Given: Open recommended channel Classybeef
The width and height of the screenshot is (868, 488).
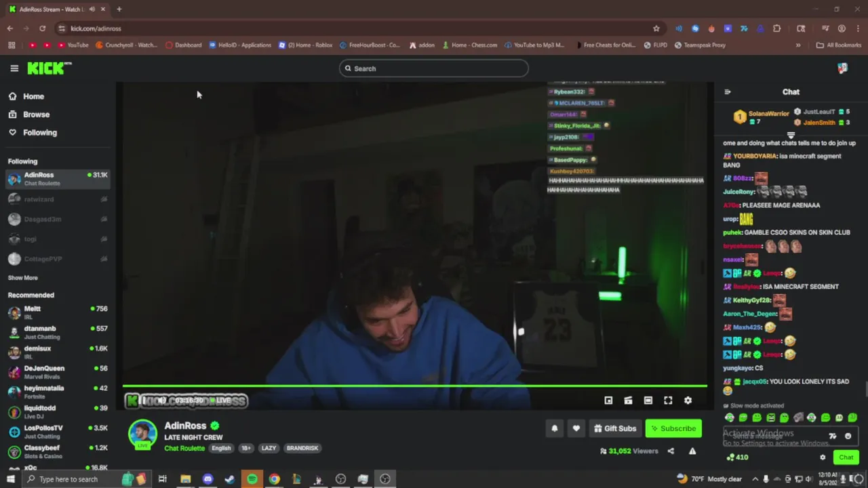Looking at the screenshot, I should (x=58, y=451).
